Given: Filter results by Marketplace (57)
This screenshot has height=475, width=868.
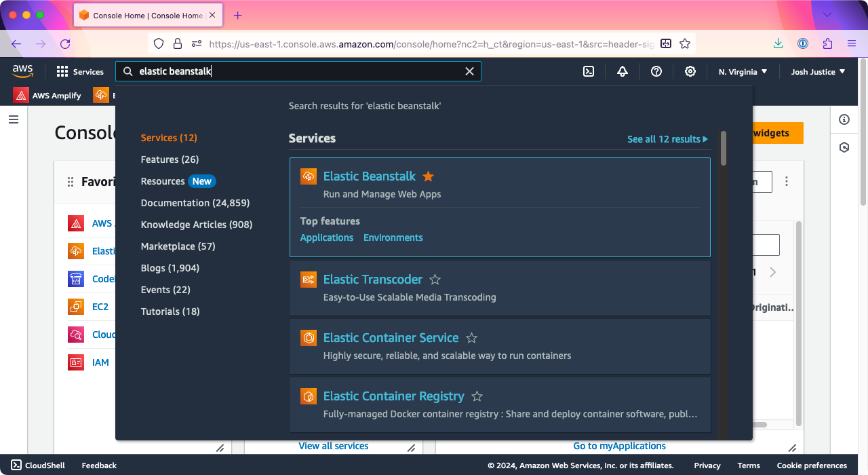Looking at the screenshot, I should 178,246.
